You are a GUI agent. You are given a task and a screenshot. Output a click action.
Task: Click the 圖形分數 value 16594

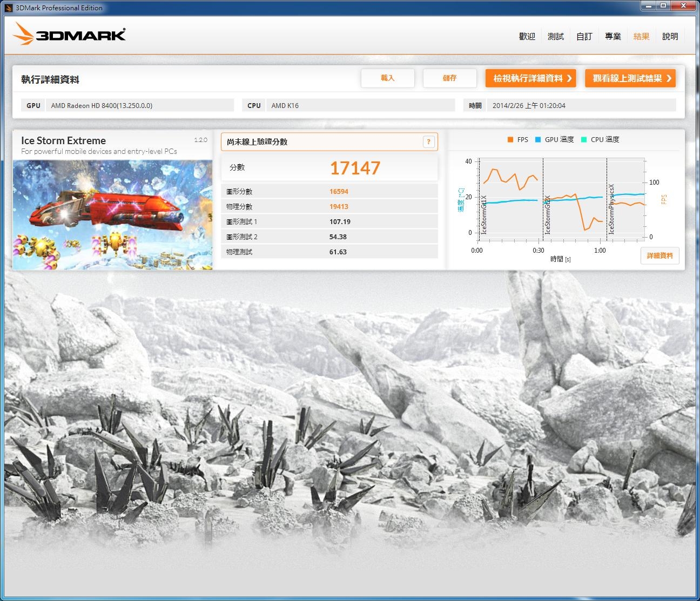(339, 191)
